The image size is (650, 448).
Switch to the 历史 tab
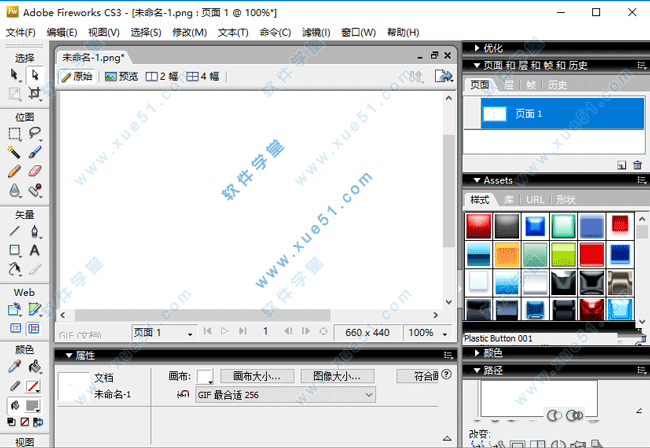pyautogui.click(x=557, y=85)
